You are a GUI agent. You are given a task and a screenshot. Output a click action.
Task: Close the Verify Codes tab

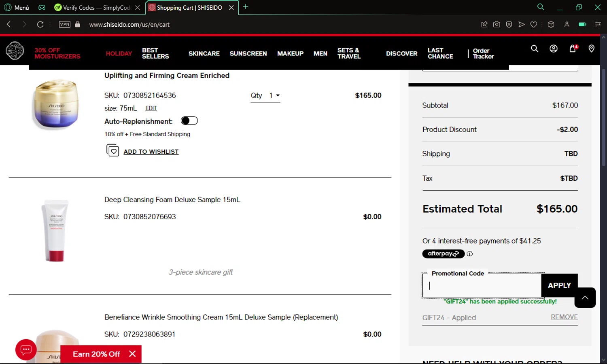(138, 7)
